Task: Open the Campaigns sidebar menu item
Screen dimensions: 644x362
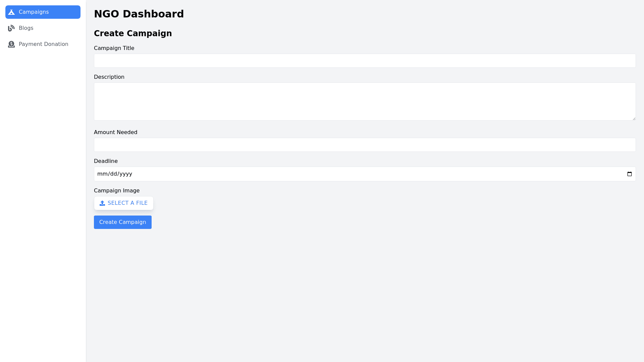Action: coord(43,12)
